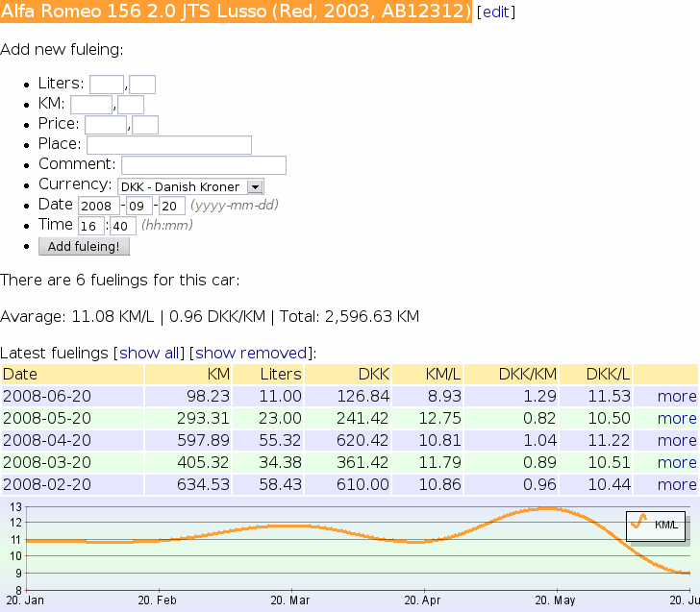Click into the Place text field
The image size is (700, 612).
point(169,145)
